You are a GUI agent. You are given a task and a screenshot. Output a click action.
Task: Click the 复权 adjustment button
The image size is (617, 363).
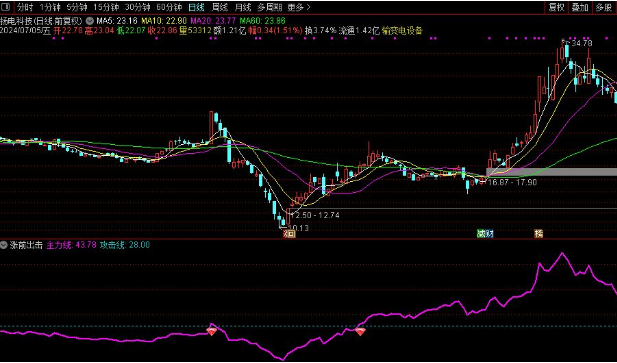click(x=557, y=7)
